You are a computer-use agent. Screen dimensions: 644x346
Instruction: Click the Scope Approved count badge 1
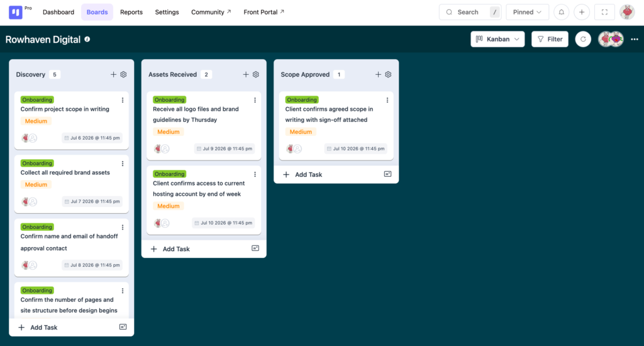339,74
